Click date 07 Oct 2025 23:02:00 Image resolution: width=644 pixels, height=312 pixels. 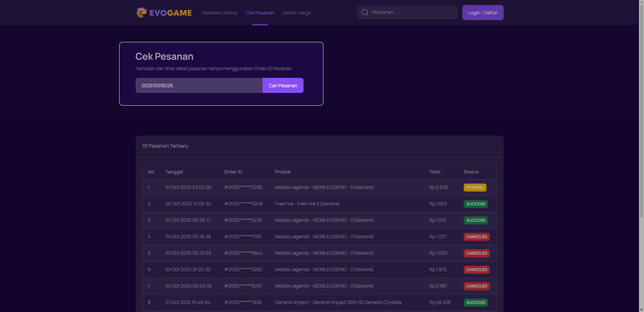[188, 187]
